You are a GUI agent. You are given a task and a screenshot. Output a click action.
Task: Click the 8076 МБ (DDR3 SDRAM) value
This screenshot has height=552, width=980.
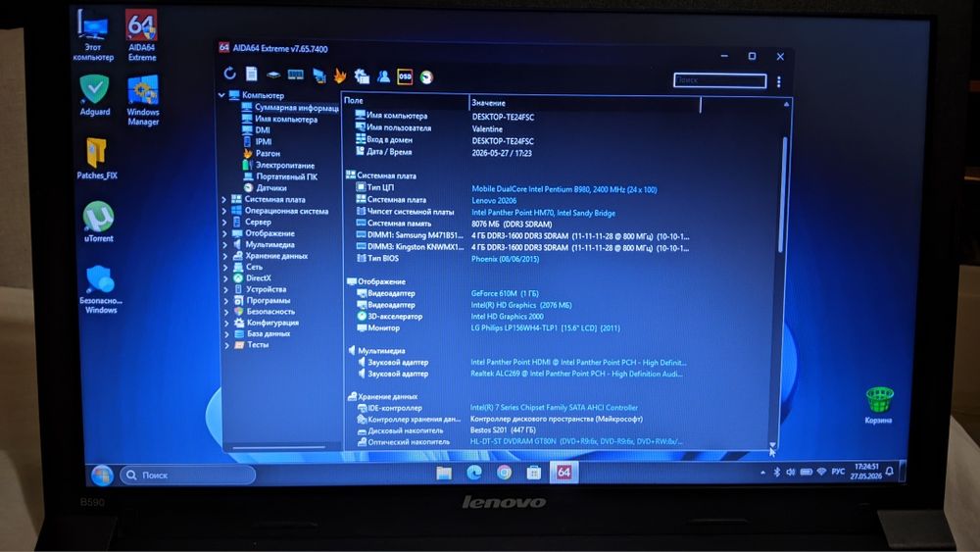512,225
